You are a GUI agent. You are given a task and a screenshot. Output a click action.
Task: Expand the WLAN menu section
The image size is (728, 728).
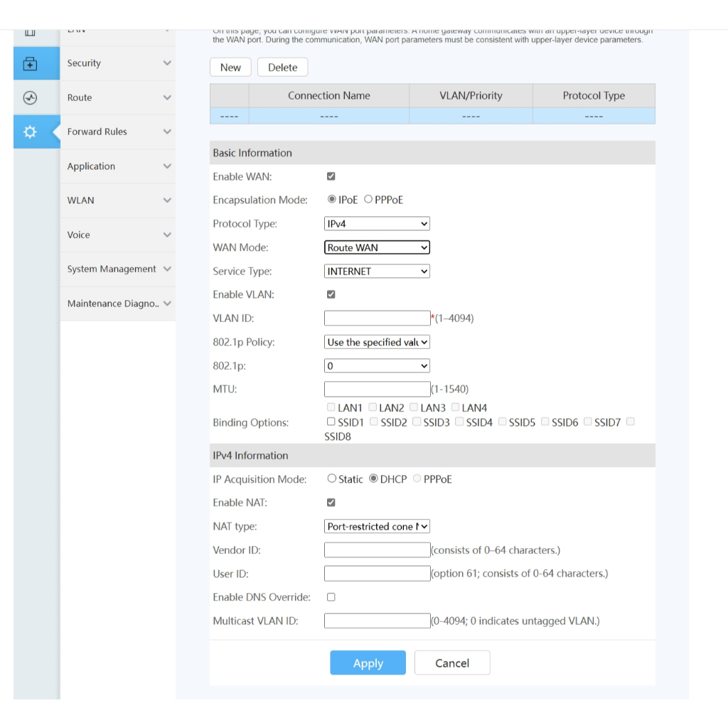click(x=117, y=200)
